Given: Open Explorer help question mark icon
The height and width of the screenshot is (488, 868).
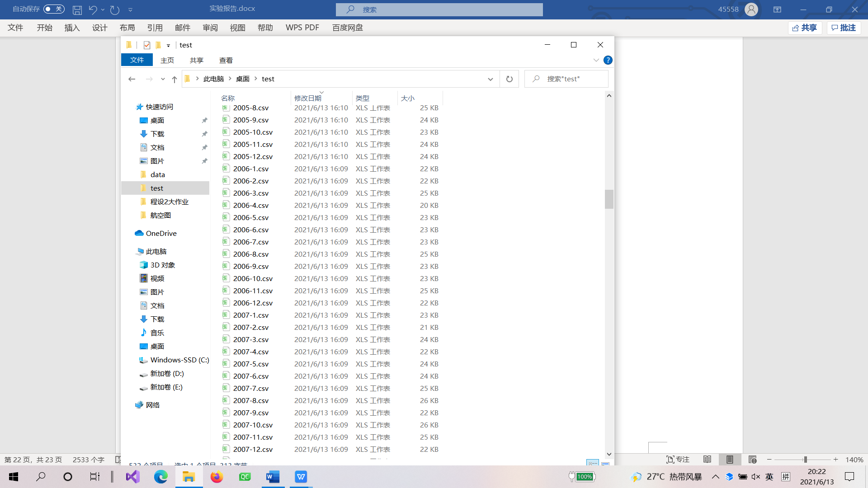Looking at the screenshot, I should click(608, 60).
